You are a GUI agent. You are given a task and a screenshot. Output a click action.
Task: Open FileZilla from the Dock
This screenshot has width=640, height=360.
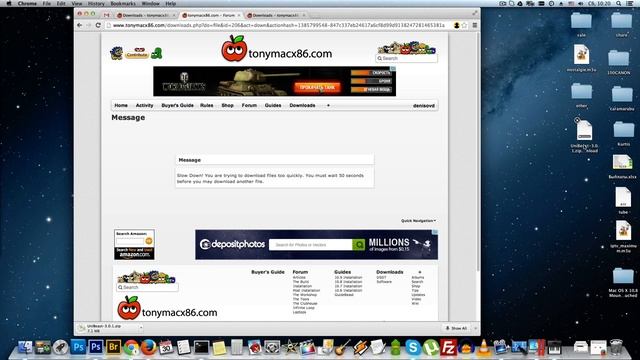tap(448, 347)
